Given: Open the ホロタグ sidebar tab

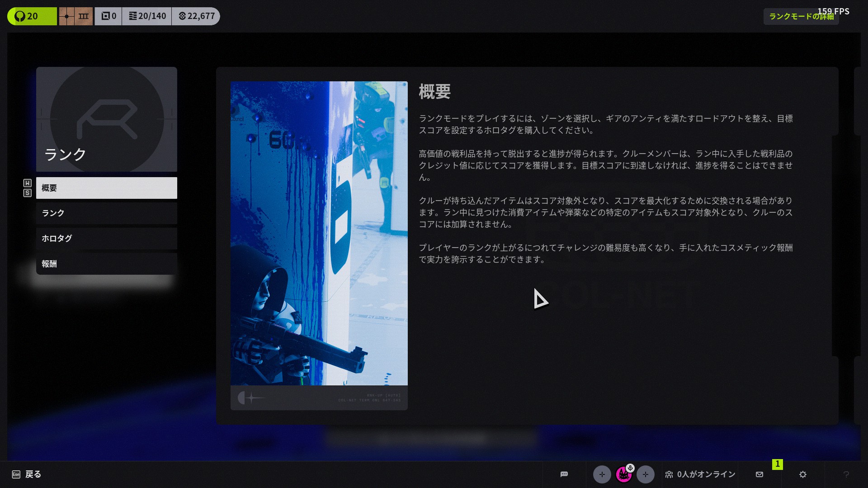Looking at the screenshot, I should click(x=106, y=239).
